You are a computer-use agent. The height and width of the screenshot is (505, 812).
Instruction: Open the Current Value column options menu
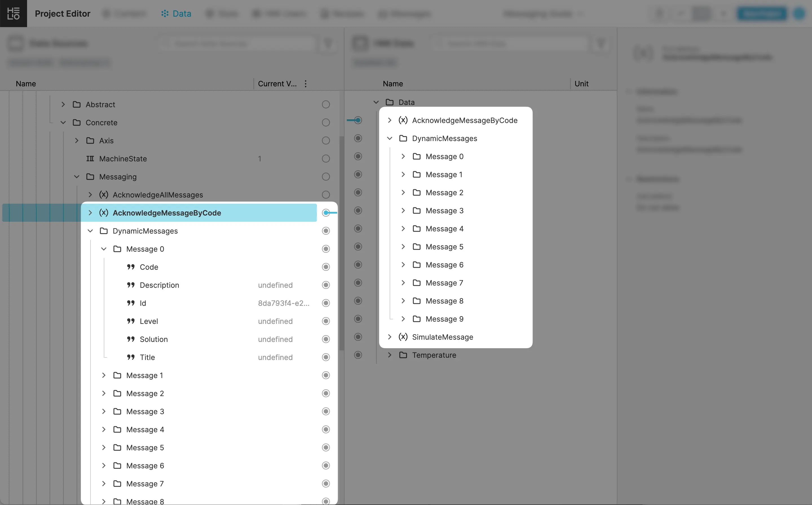(x=305, y=84)
